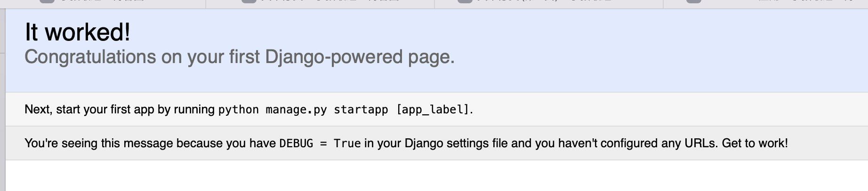Image resolution: width=868 pixels, height=191 pixels.
Task: Click the "DEBUG = True" code snippet
Action: click(320, 143)
